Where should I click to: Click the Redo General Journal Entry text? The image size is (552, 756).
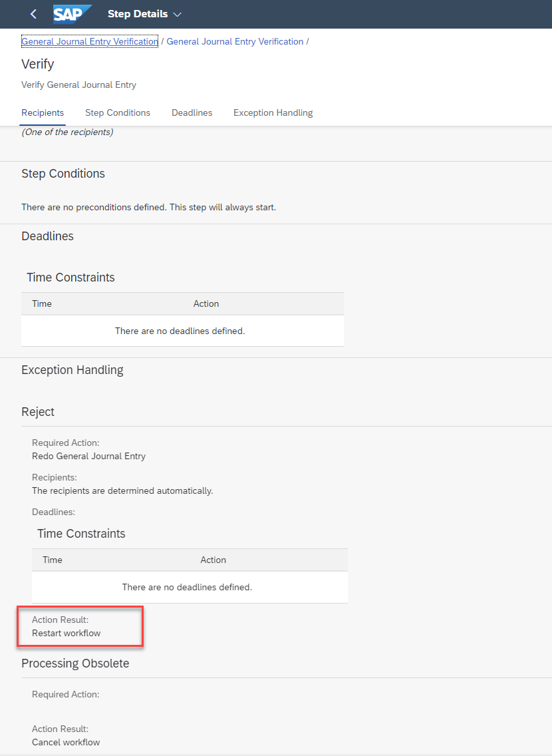88,456
